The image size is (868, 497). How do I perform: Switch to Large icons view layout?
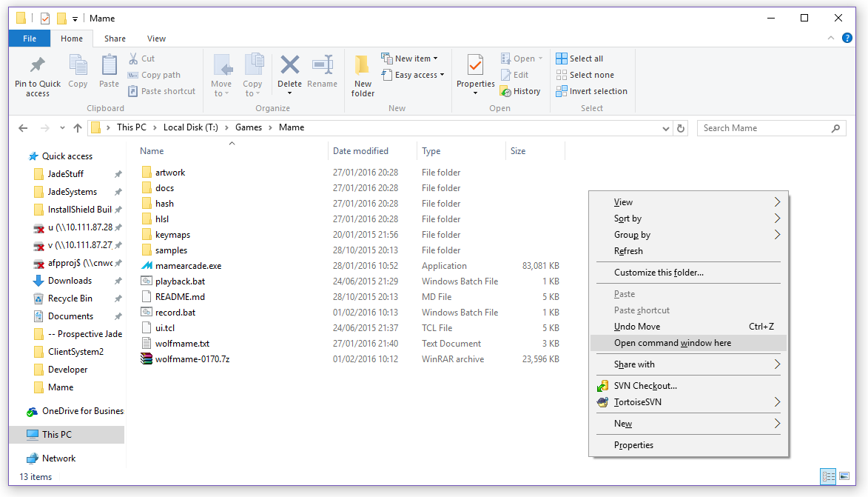coord(844,476)
